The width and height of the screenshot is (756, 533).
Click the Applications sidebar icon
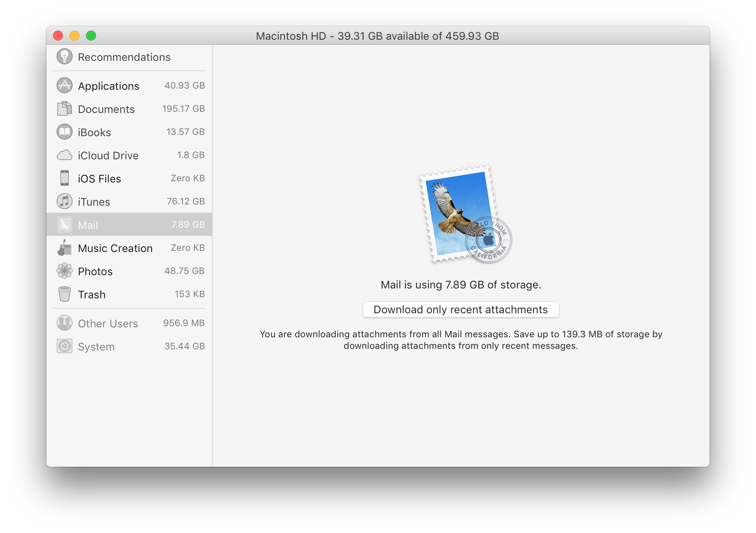(65, 86)
